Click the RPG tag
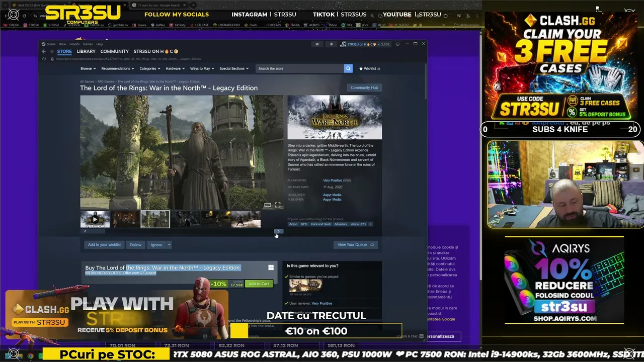644x362 pixels. tap(304, 224)
